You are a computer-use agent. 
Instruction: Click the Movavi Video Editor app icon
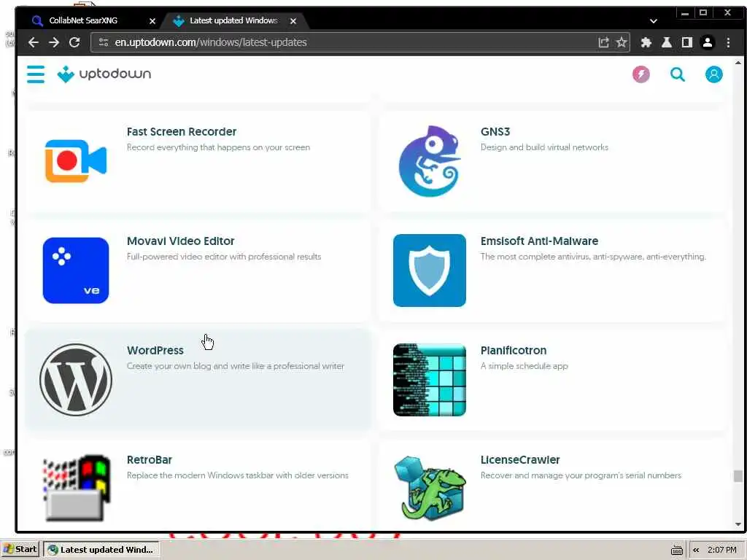click(76, 271)
